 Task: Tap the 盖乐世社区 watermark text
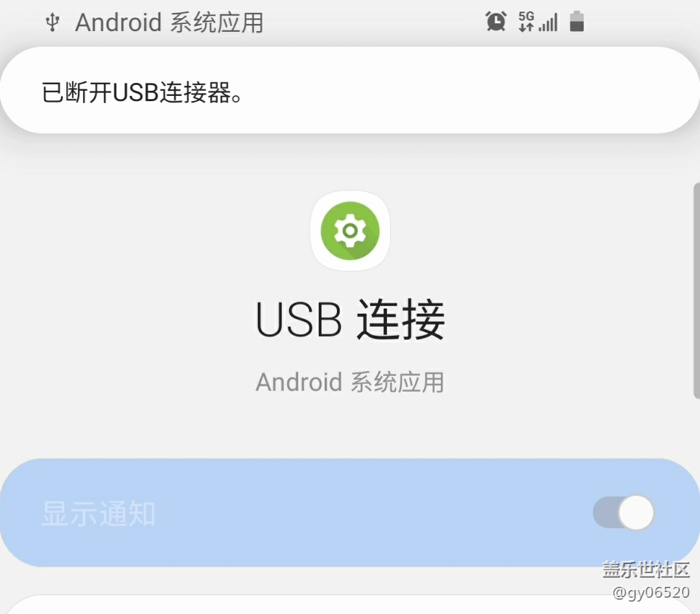pyautogui.click(x=646, y=569)
